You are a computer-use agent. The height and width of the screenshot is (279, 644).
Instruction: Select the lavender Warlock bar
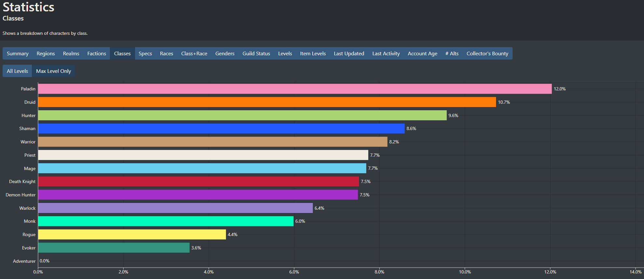175,208
